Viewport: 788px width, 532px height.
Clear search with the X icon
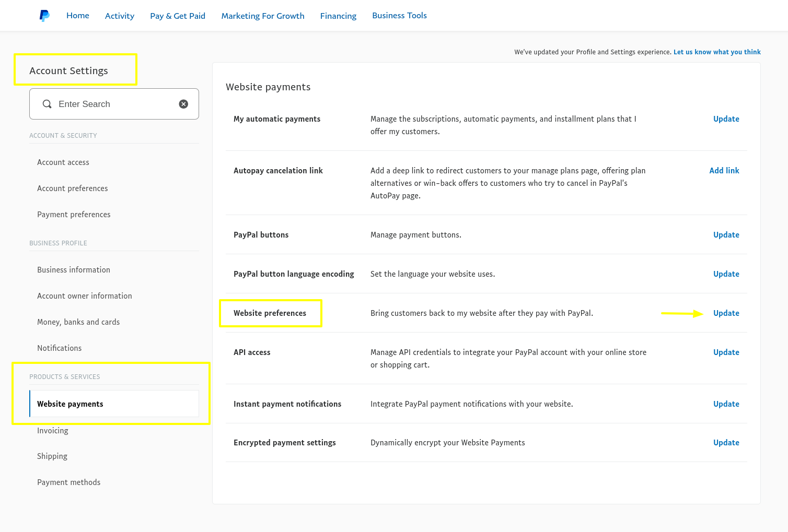point(183,104)
